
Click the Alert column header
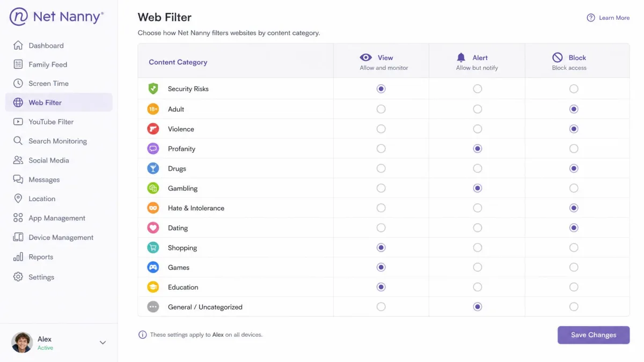tap(477, 62)
